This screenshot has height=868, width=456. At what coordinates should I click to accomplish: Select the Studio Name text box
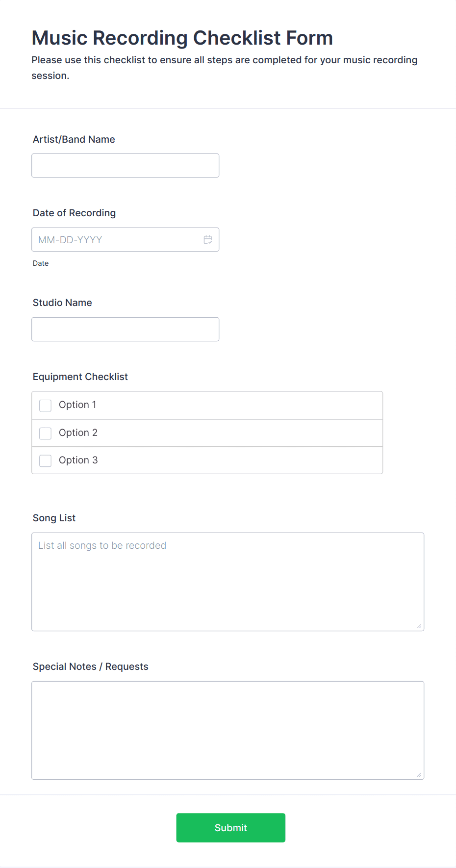tap(126, 330)
